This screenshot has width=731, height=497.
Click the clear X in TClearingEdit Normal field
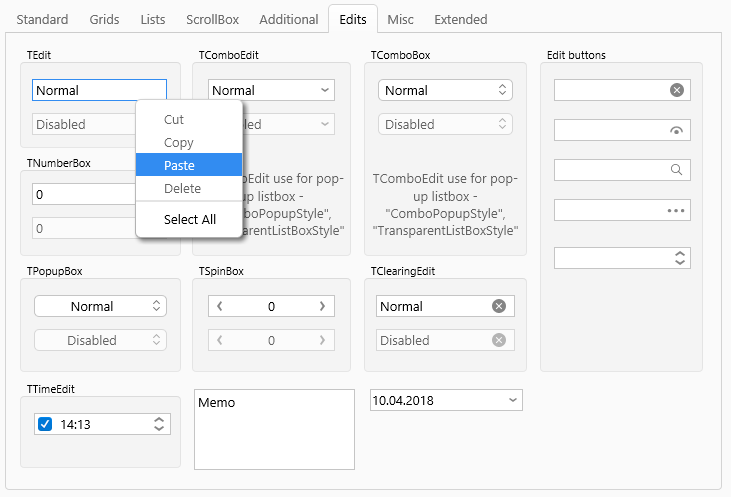pyautogui.click(x=499, y=306)
